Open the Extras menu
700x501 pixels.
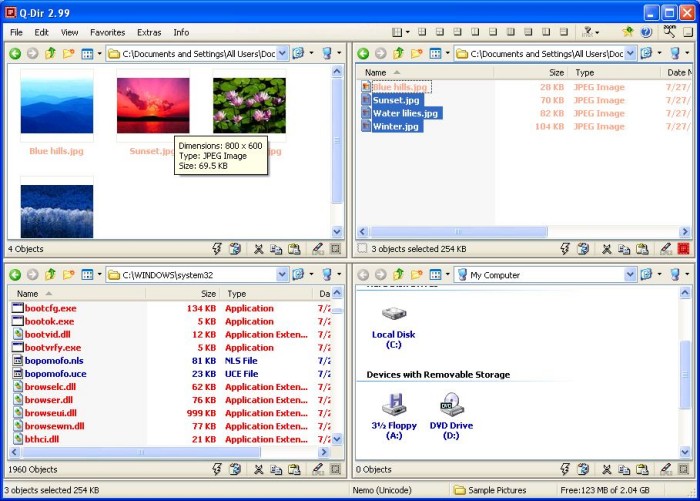(x=149, y=32)
